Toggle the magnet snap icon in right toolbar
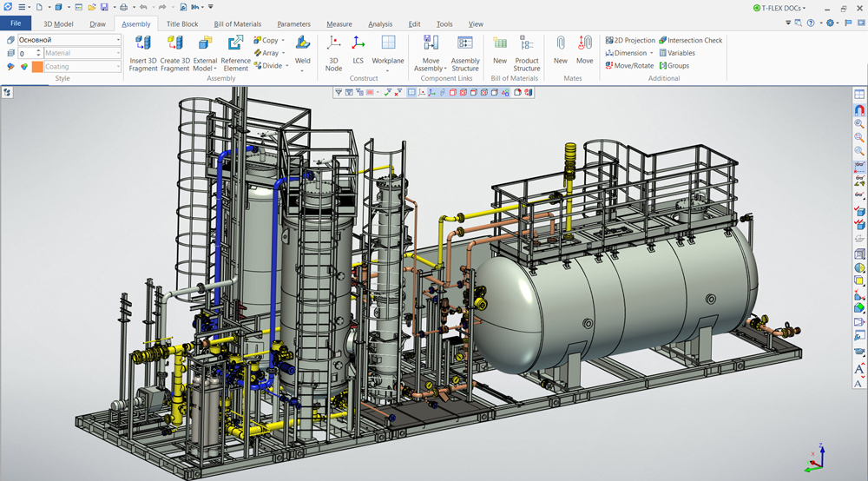 pyautogui.click(x=859, y=110)
